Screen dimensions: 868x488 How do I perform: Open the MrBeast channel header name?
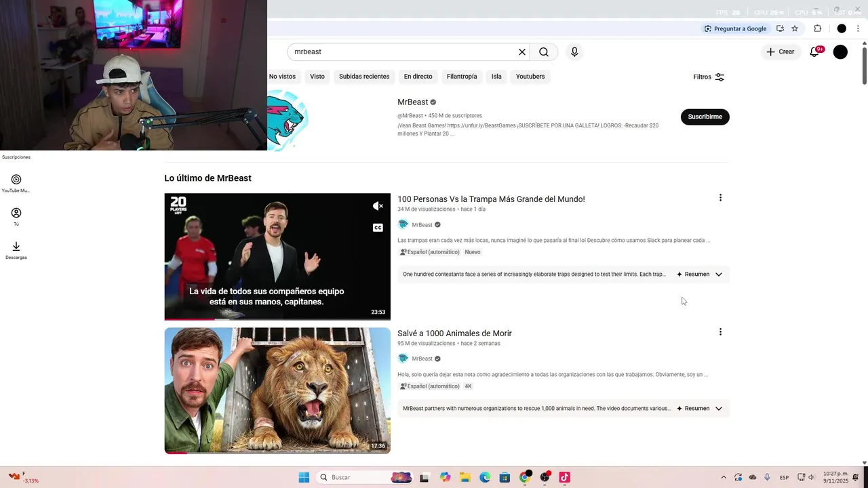[412, 102]
